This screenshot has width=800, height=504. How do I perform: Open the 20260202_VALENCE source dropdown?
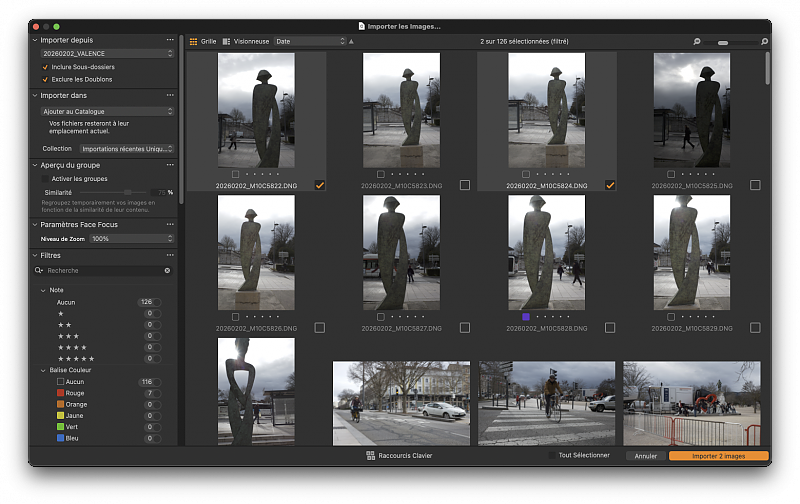tap(107, 53)
